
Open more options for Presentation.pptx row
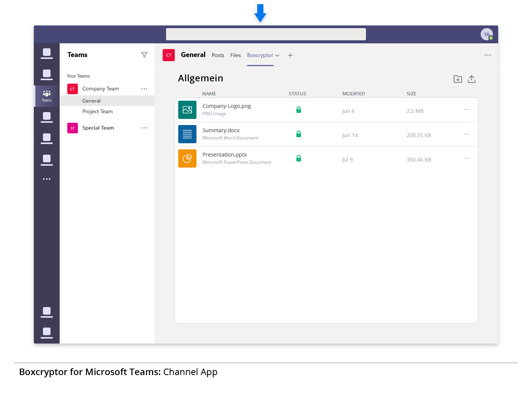pyautogui.click(x=467, y=158)
